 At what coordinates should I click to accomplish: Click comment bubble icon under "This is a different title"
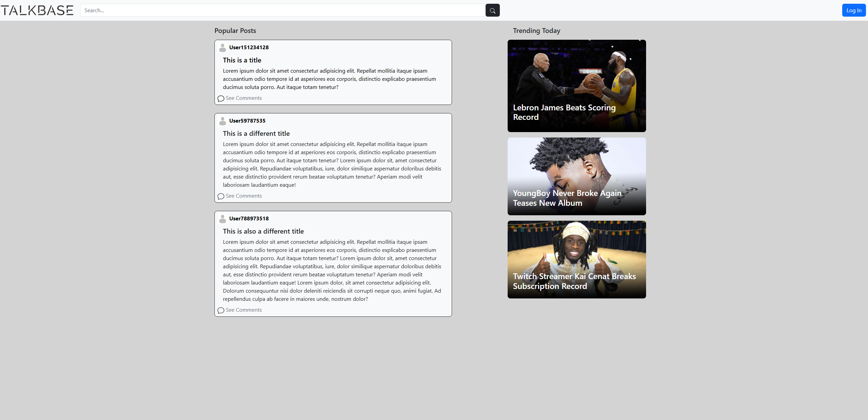[221, 196]
